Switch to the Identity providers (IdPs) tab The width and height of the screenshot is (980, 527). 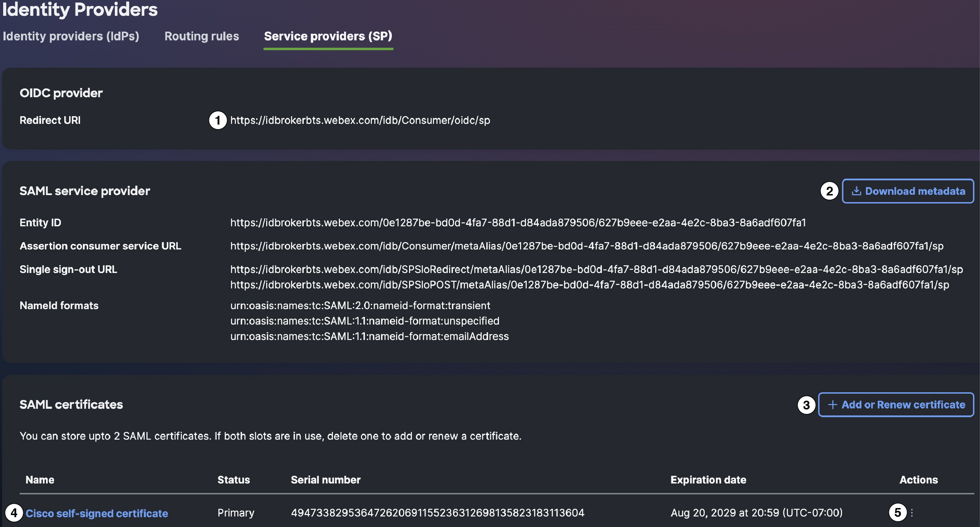tap(71, 36)
